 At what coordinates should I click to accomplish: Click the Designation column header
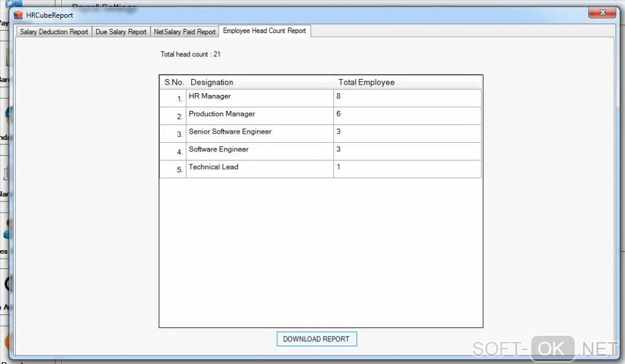260,82
